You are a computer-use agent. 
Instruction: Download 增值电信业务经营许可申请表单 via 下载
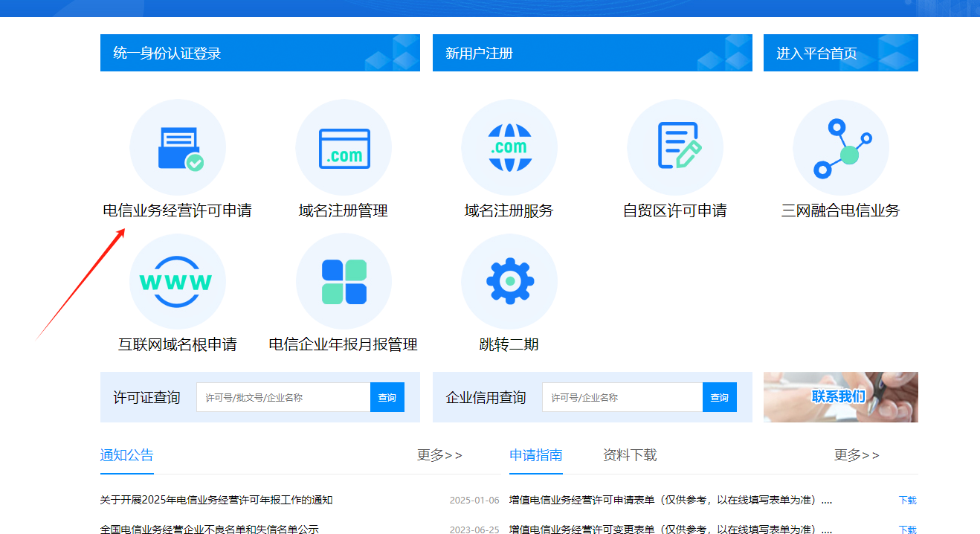(x=908, y=501)
